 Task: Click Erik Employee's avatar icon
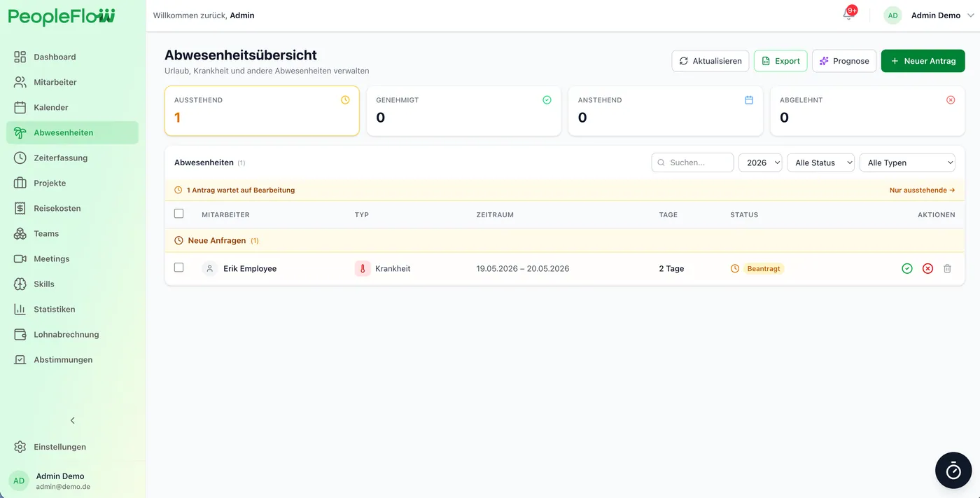click(x=209, y=268)
